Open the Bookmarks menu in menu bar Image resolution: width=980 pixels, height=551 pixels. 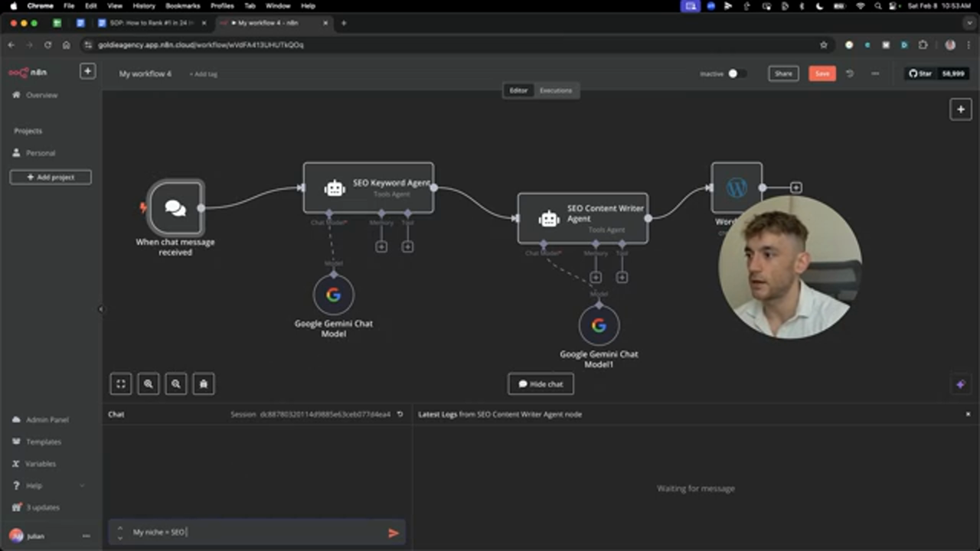click(x=183, y=6)
